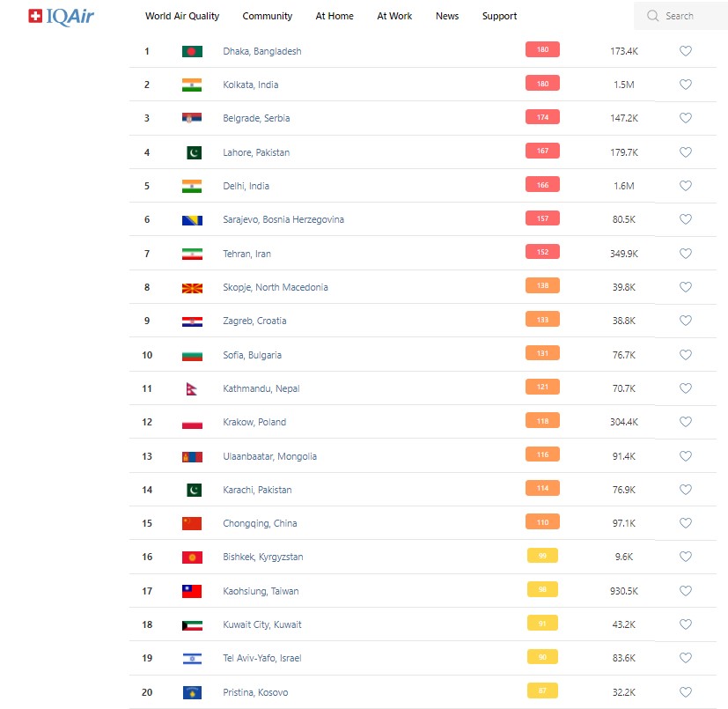Open the Ulaanbaatar, Mongolia link

point(269,456)
